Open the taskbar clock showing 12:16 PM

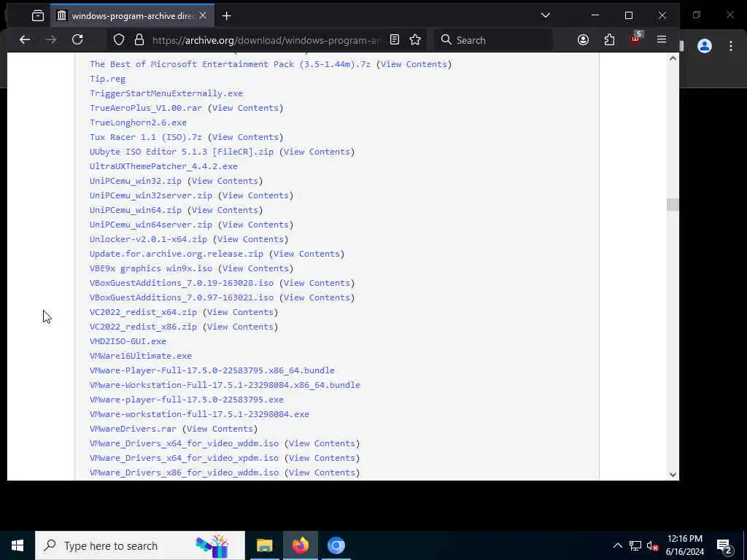click(x=684, y=545)
